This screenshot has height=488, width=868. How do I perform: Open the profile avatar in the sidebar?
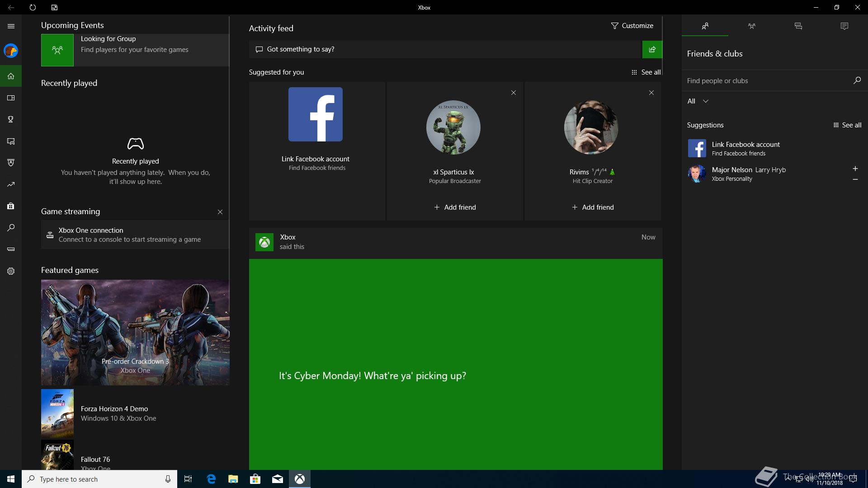click(11, 51)
